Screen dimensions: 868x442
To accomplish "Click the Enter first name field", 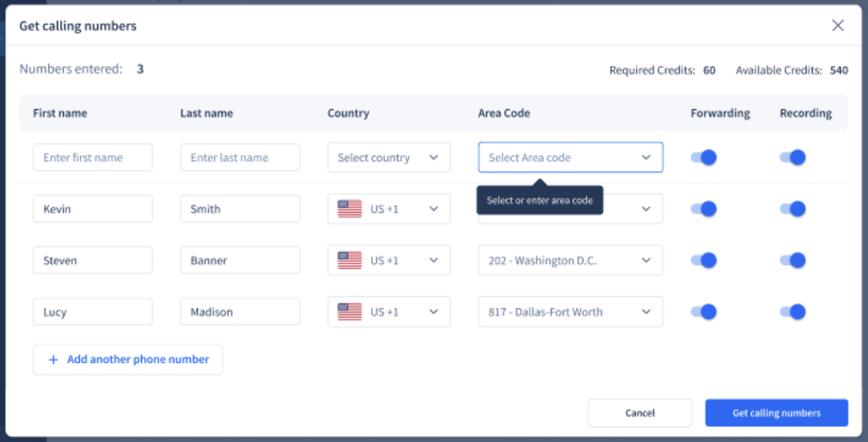I will click(93, 157).
